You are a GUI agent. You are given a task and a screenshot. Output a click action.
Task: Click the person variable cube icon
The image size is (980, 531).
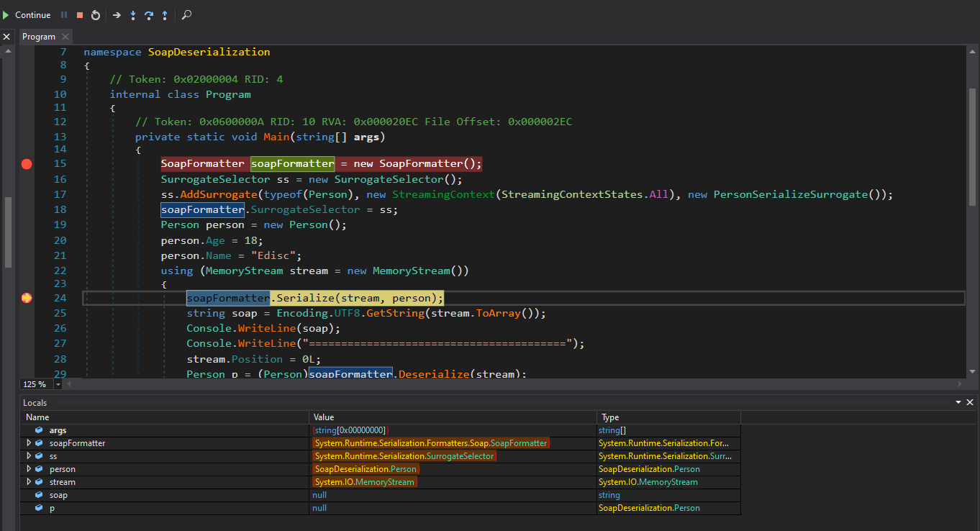point(40,469)
